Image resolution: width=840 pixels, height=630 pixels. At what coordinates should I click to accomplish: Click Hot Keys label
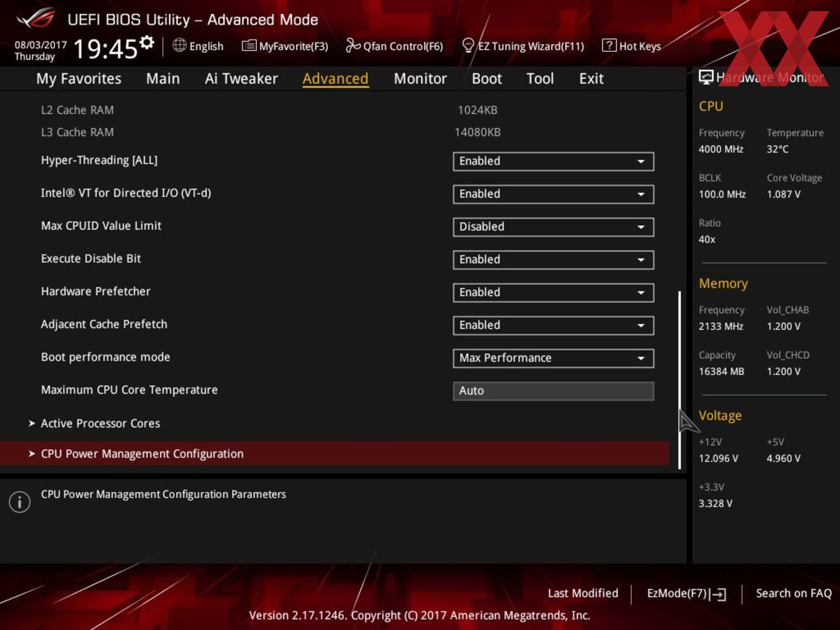coord(640,46)
